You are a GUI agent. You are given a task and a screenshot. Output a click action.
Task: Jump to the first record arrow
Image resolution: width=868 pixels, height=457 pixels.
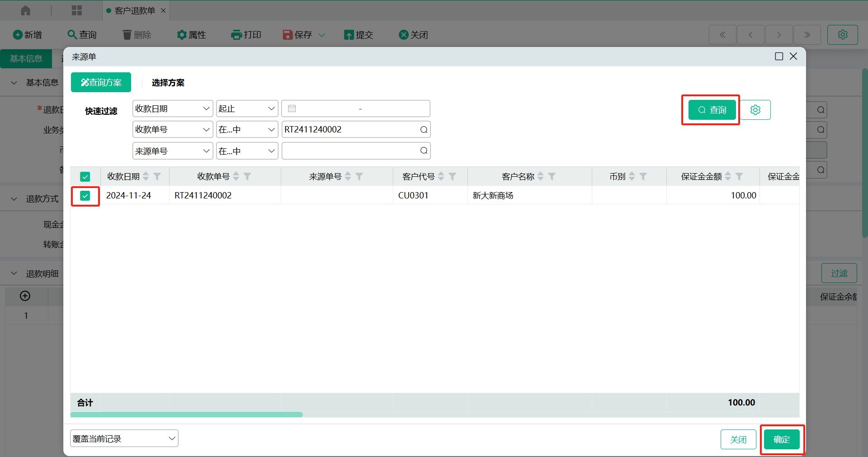pyautogui.click(x=722, y=35)
